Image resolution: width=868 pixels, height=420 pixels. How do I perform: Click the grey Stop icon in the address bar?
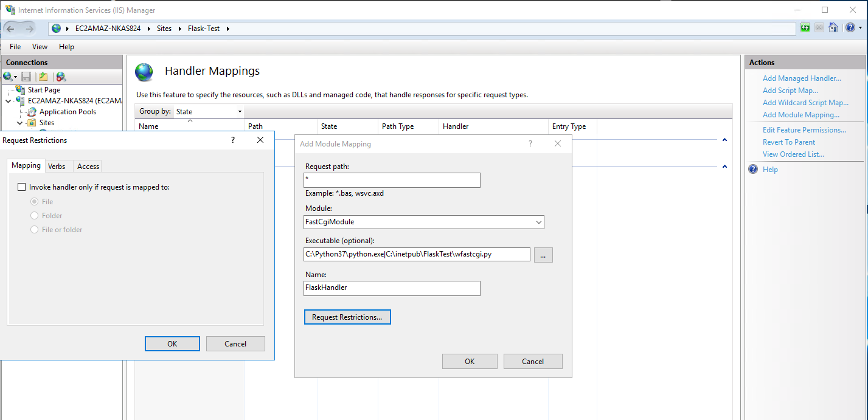819,28
